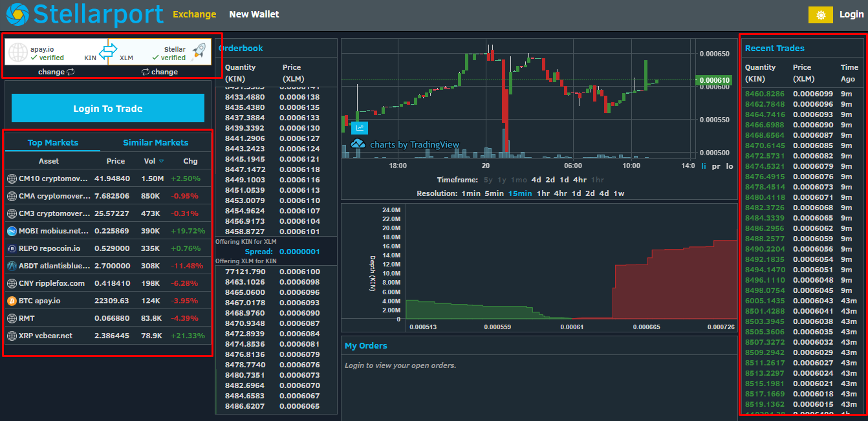Select the 1hr chart resolution
The height and width of the screenshot is (421, 868).
[x=543, y=193]
